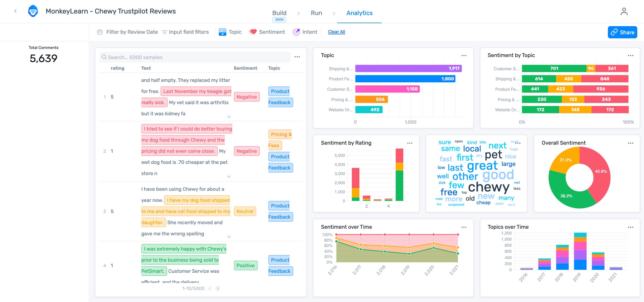Image resolution: width=644 pixels, height=302 pixels.
Task: Click the samples search field
Action: pos(195,57)
